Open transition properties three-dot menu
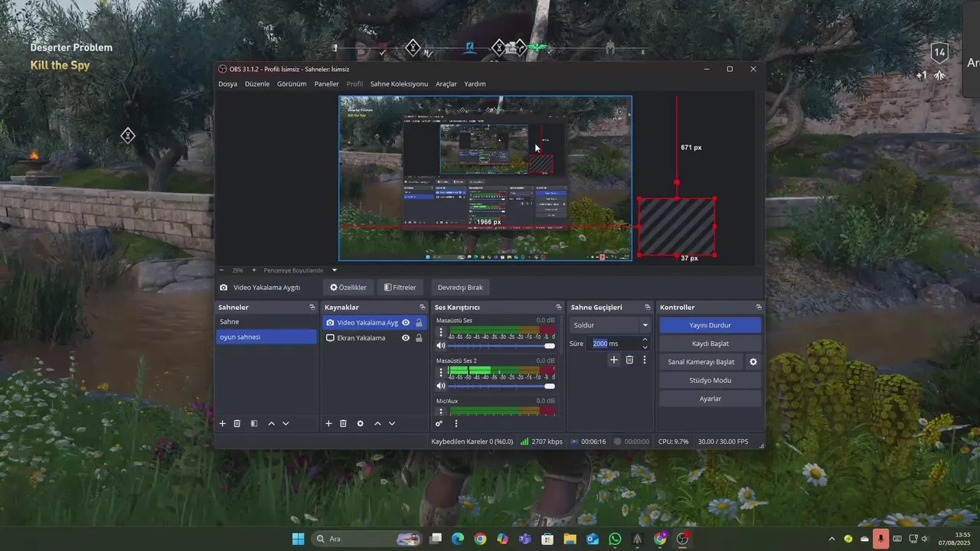The width and height of the screenshot is (980, 551). [x=645, y=360]
